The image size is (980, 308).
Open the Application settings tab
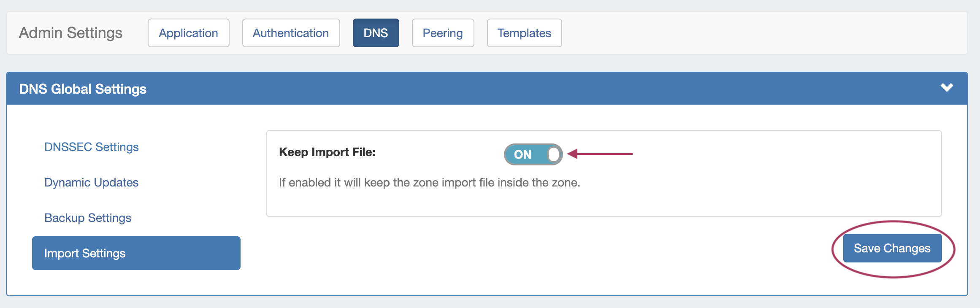point(188,33)
